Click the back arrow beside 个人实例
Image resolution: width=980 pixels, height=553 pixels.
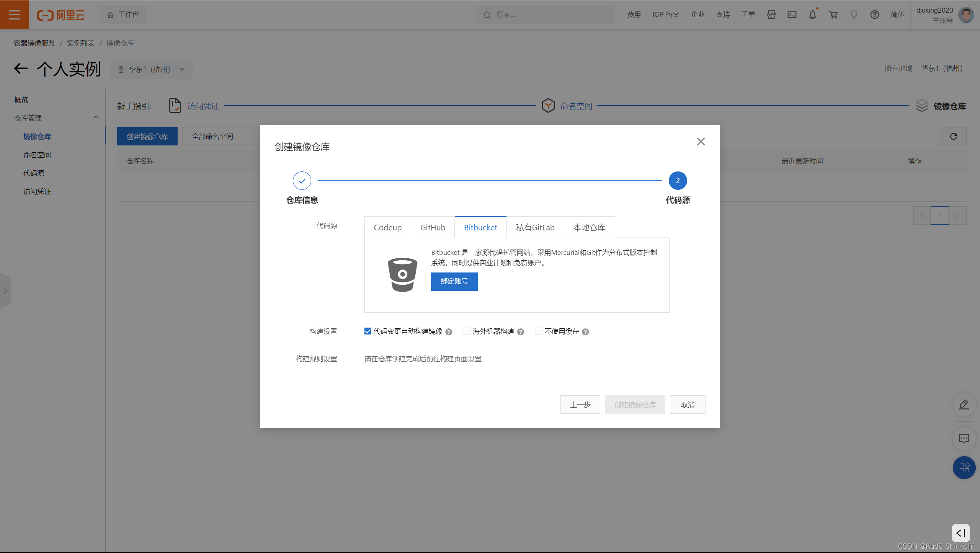(x=21, y=69)
